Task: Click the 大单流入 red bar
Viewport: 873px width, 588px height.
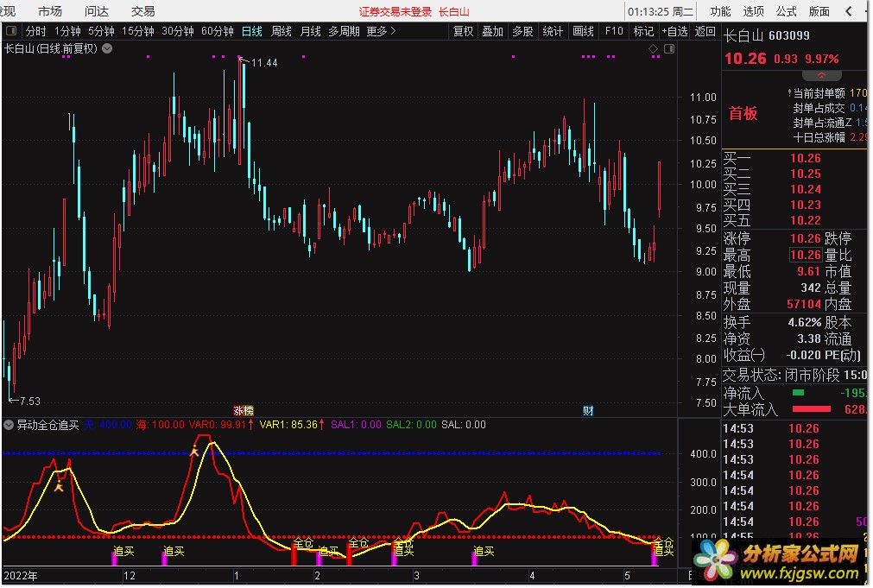Action: (811, 409)
